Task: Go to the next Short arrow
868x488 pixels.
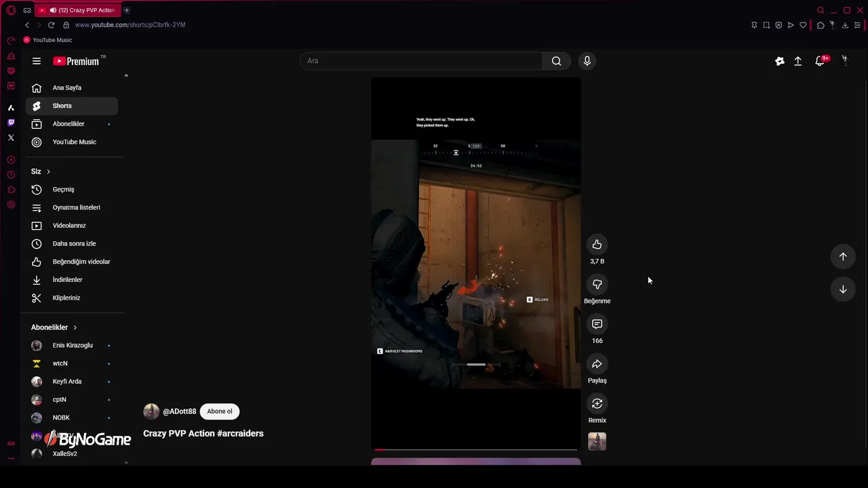Action: 843,289
